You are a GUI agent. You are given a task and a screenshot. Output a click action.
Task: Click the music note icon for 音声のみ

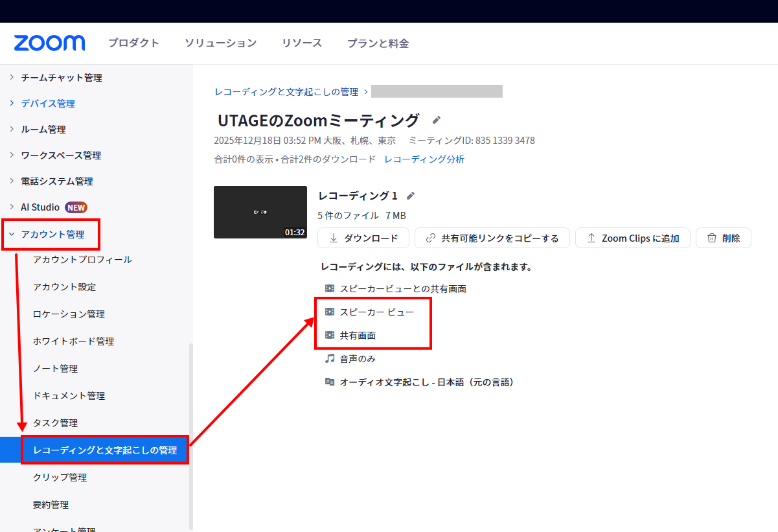(x=330, y=358)
